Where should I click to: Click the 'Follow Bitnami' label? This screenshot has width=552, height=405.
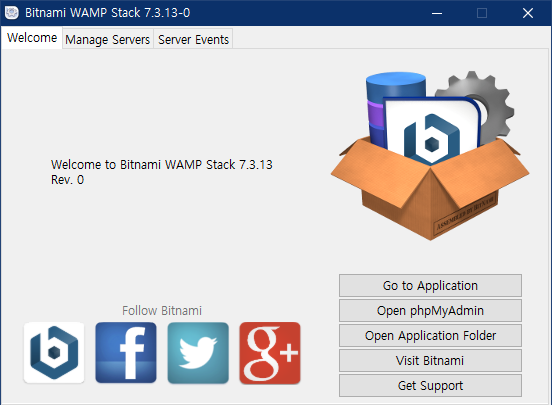(162, 311)
